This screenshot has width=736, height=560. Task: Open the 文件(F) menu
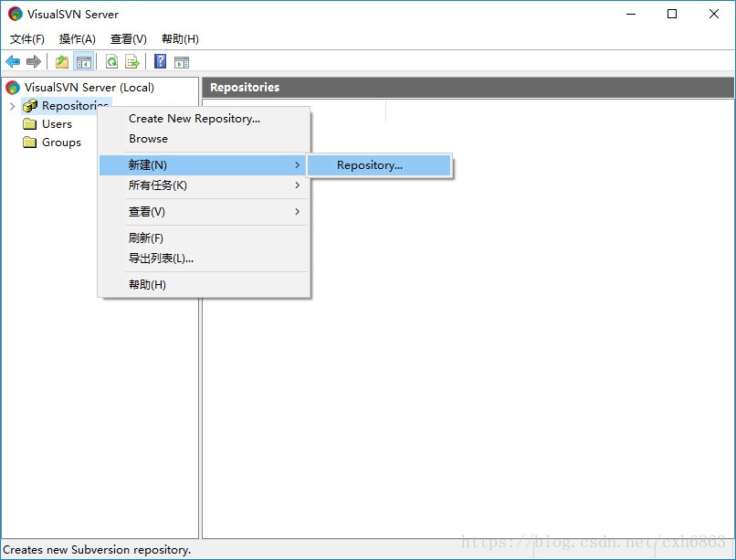pyautogui.click(x=27, y=39)
